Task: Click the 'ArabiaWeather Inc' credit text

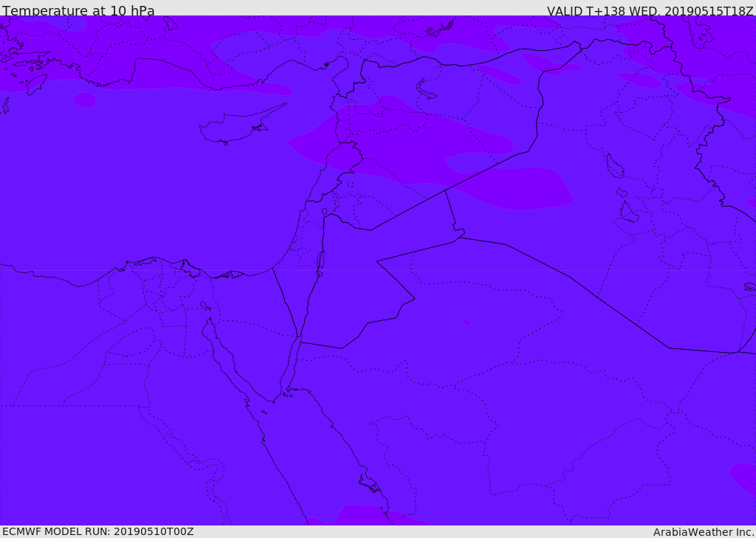Action: coord(703,532)
